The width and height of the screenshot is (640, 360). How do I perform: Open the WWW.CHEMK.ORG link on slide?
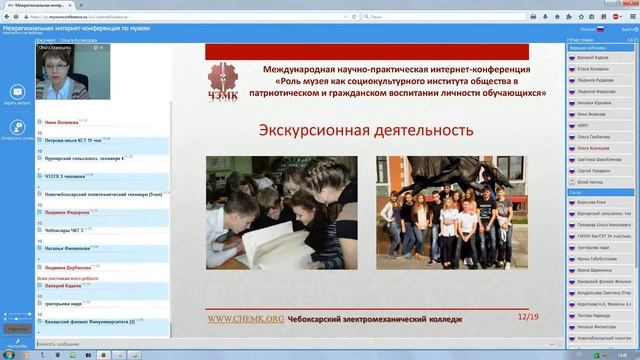246,319
